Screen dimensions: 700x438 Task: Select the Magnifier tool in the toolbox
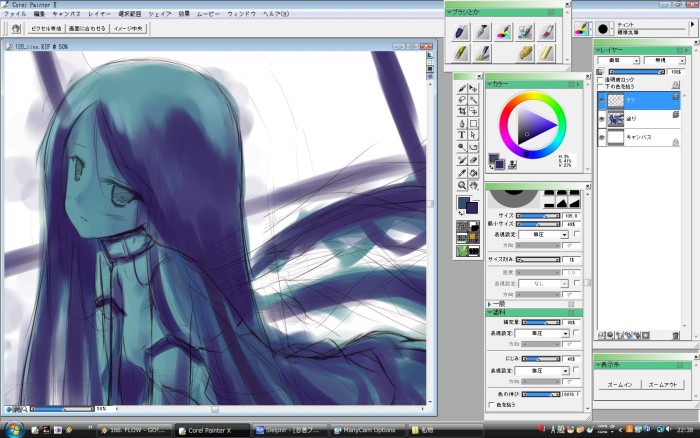coord(462,185)
